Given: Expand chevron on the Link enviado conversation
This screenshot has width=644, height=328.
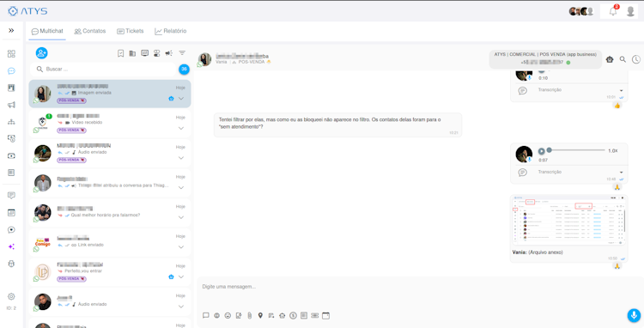Looking at the screenshot, I should coord(181,247).
